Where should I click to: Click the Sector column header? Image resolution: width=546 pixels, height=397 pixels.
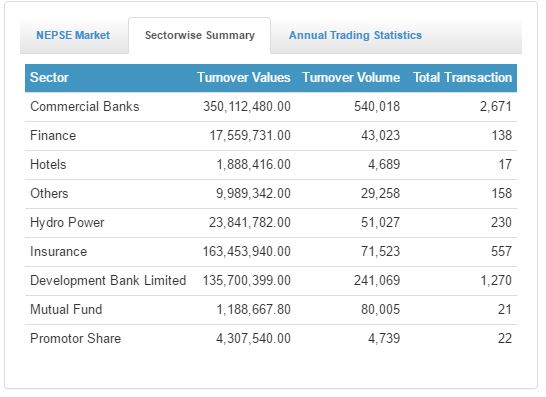[49, 77]
